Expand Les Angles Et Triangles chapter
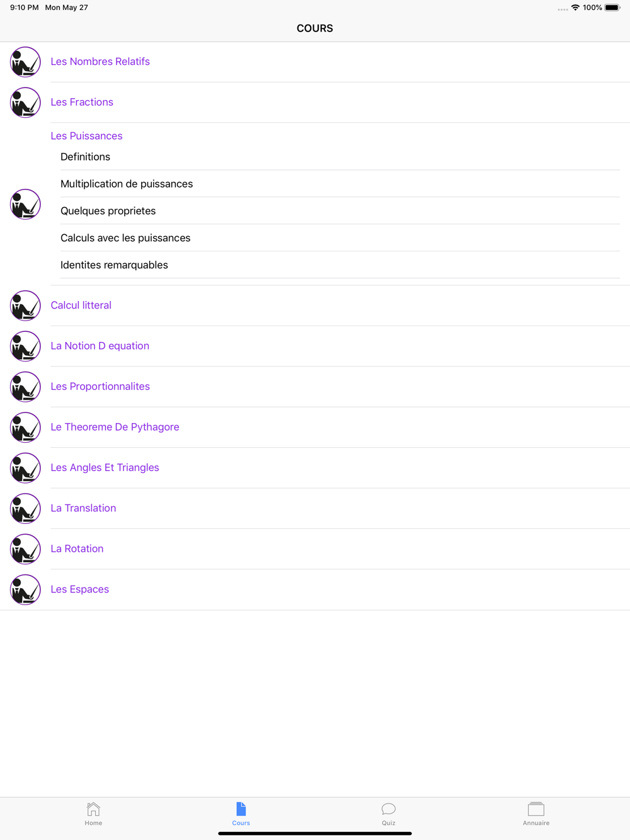 click(105, 467)
